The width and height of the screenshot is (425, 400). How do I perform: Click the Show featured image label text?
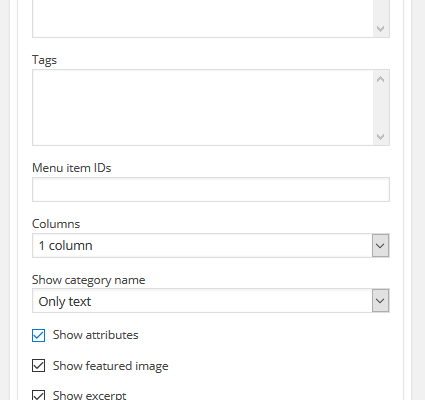tap(111, 366)
